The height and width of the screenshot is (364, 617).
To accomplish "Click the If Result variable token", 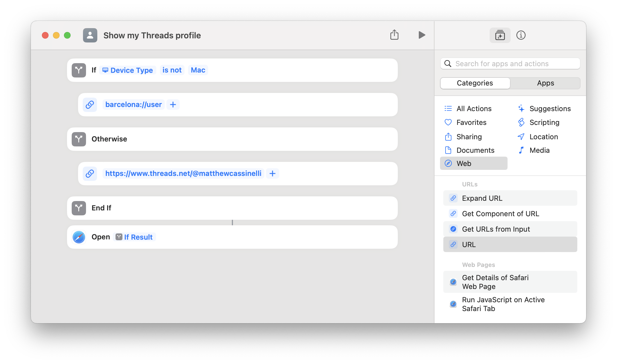I will pos(135,237).
